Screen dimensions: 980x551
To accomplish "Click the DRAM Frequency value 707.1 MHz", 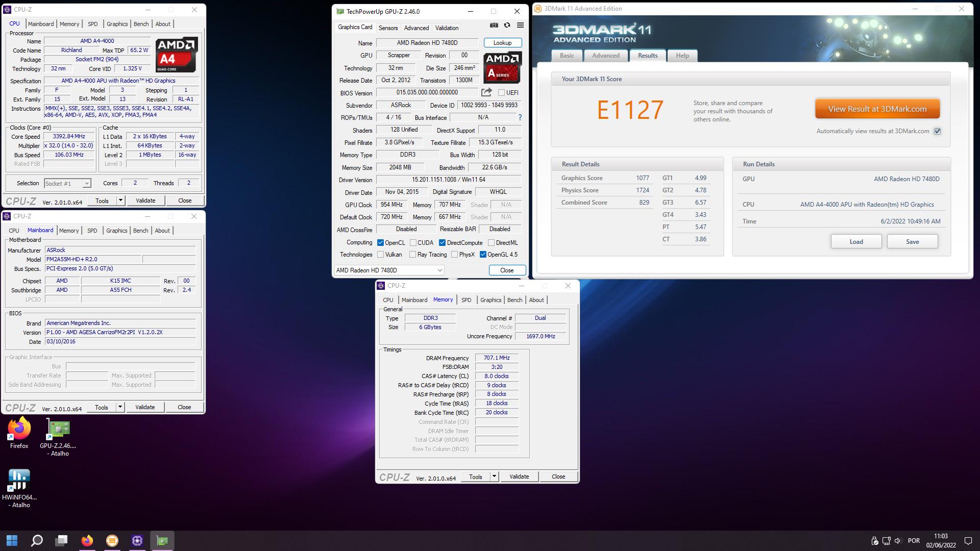I will [x=497, y=358].
